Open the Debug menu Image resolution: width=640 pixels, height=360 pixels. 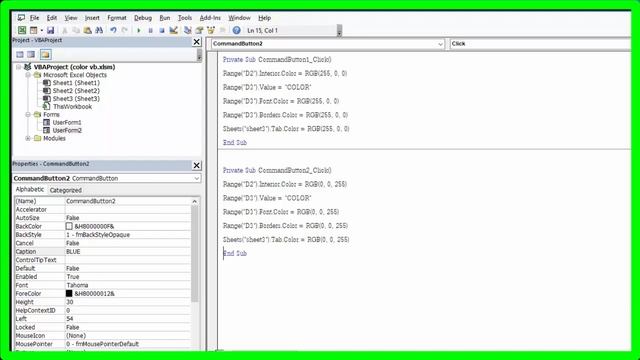click(x=143, y=18)
